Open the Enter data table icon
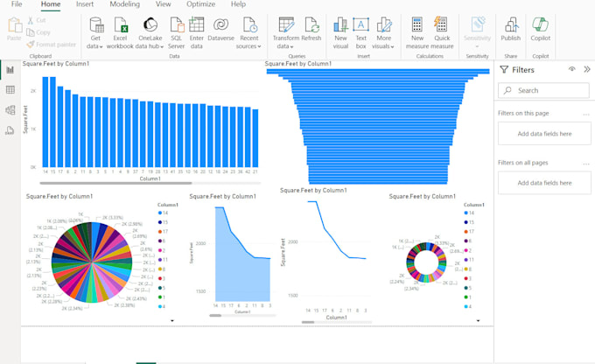Viewport: 595px width, 364px height. (196, 25)
